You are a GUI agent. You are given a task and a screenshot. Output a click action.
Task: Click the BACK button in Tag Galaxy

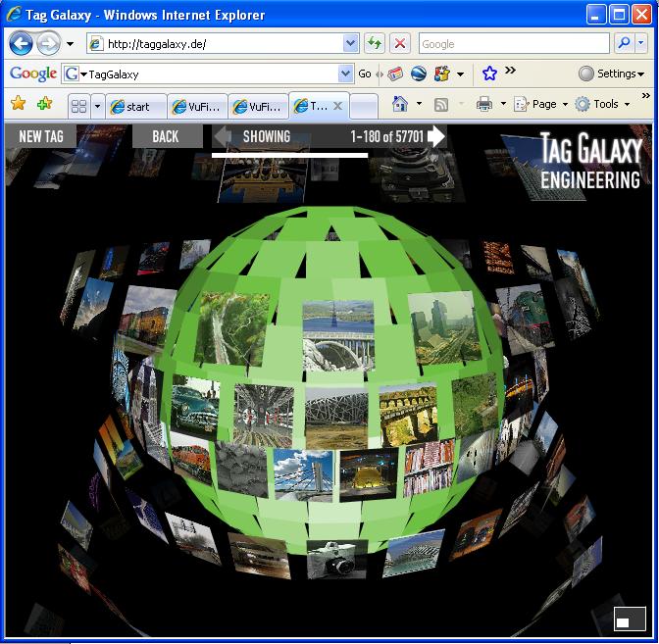pos(166,136)
